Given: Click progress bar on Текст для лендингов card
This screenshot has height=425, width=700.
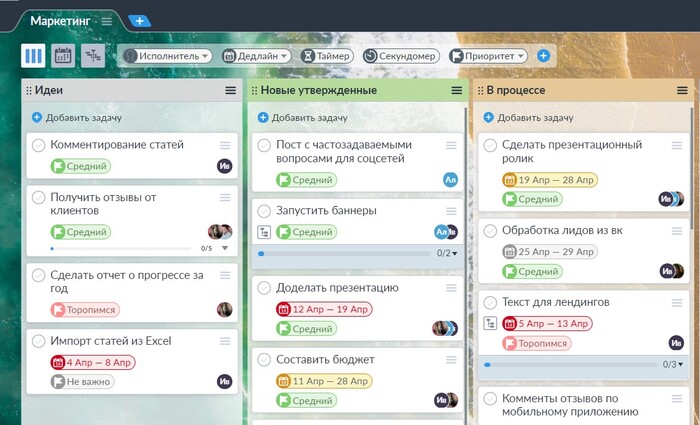Looking at the screenshot, I should 570,365.
